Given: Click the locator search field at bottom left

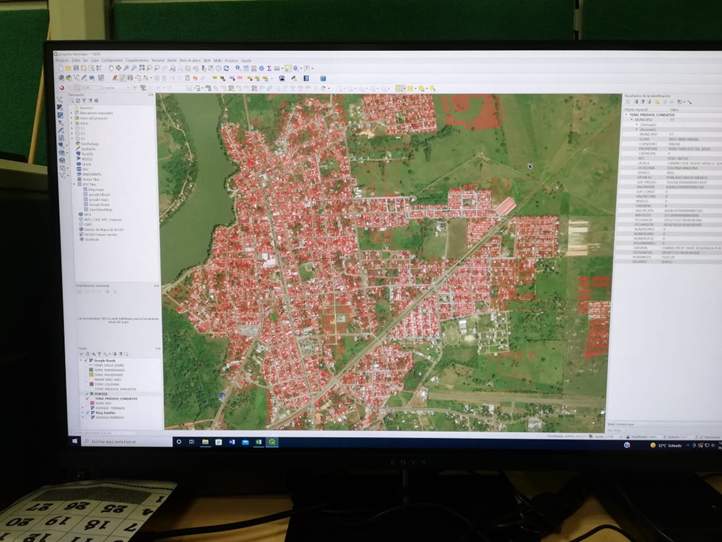Looking at the screenshot, I should click(104, 433).
